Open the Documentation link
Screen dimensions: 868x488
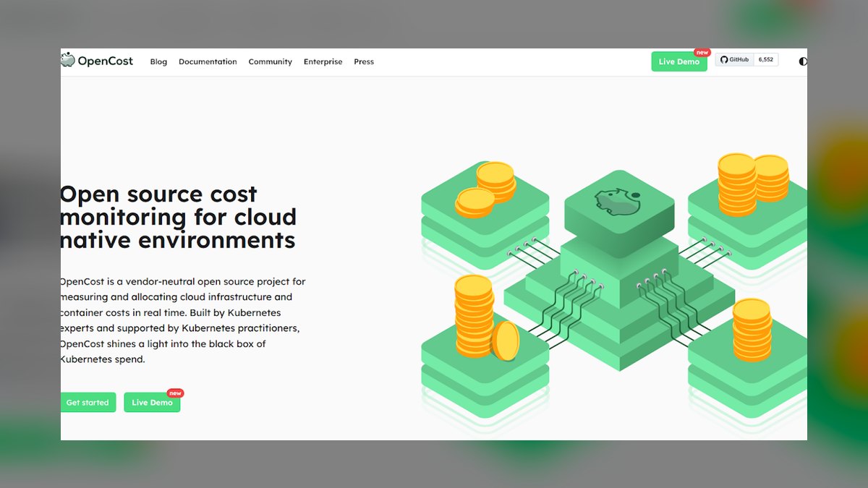pos(208,62)
